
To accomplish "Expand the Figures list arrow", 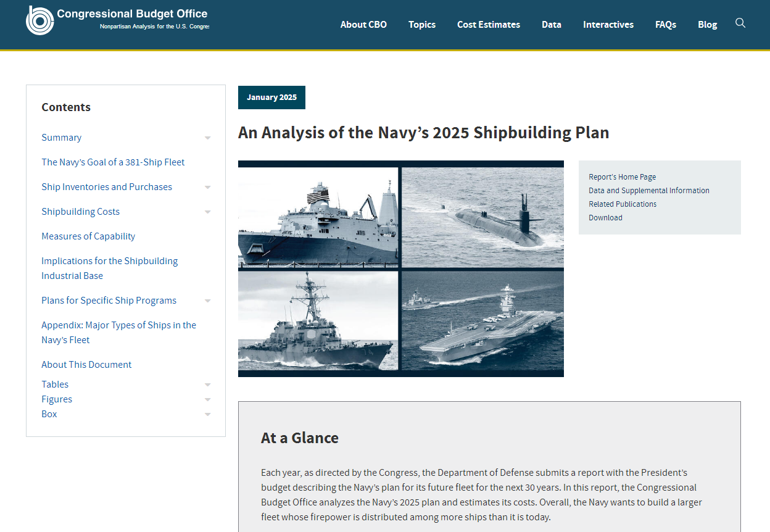I will pyautogui.click(x=208, y=399).
